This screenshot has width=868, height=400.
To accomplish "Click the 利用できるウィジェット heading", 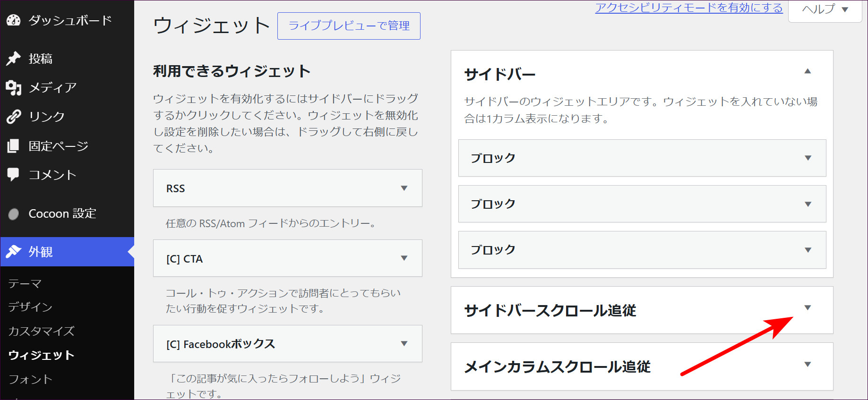I will coord(232,71).
